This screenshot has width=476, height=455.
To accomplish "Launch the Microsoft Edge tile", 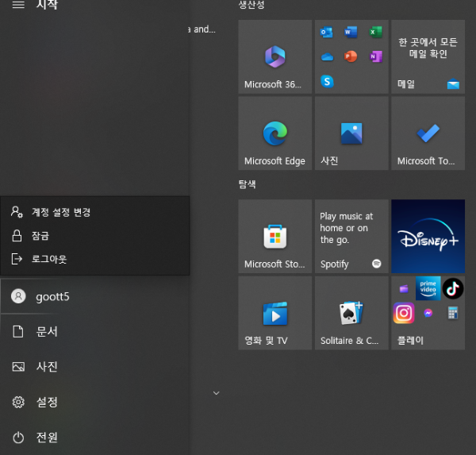I will tap(274, 133).
